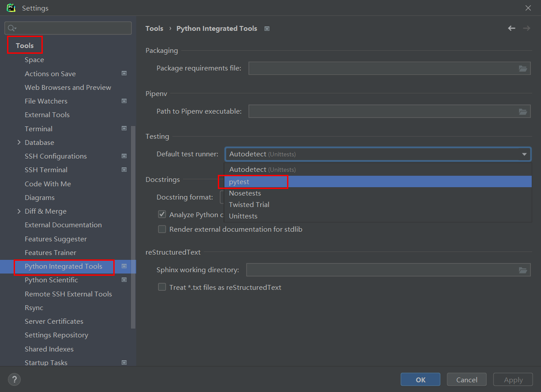Choose Twisted Trial in the dropdown list
Viewport: 541px width, 392px height.
(249, 204)
